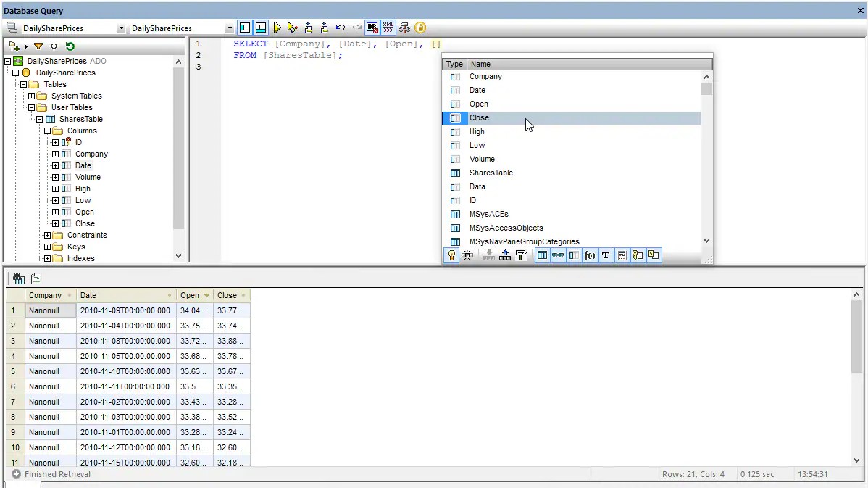This screenshot has width=868, height=488.
Task: Select the f(x) functions filter in popup
Action: pyautogui.click(x=590, y=255)
